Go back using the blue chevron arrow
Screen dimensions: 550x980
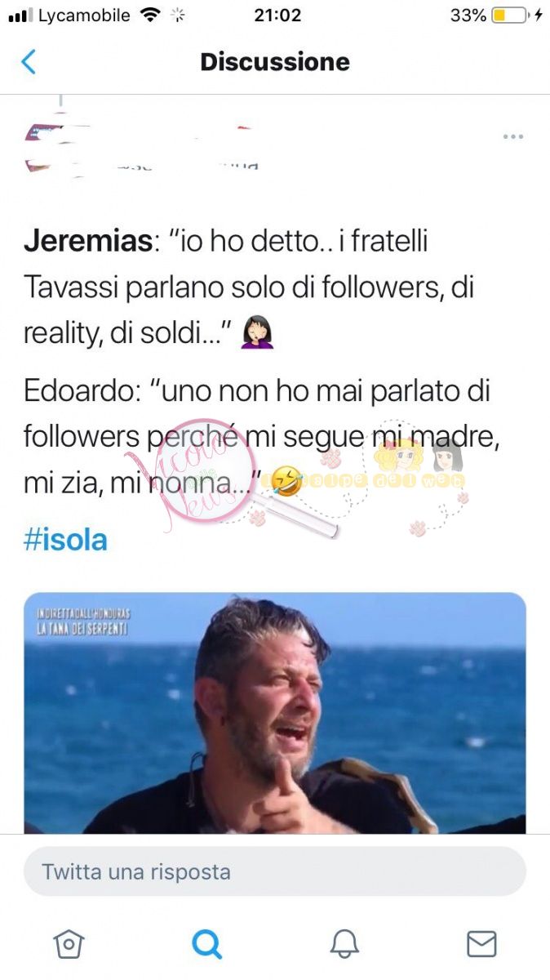pos(29,62)
